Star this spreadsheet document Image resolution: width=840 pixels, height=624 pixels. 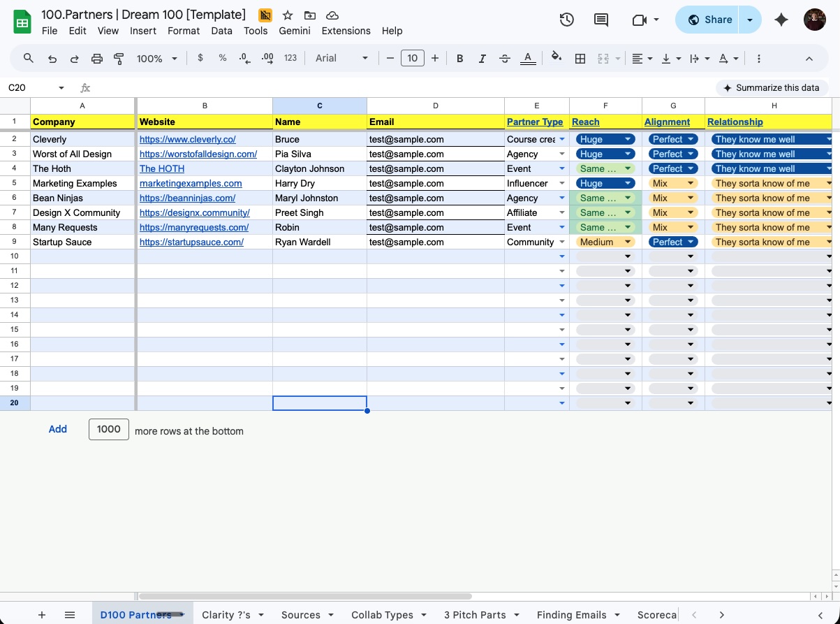(288, 15)
